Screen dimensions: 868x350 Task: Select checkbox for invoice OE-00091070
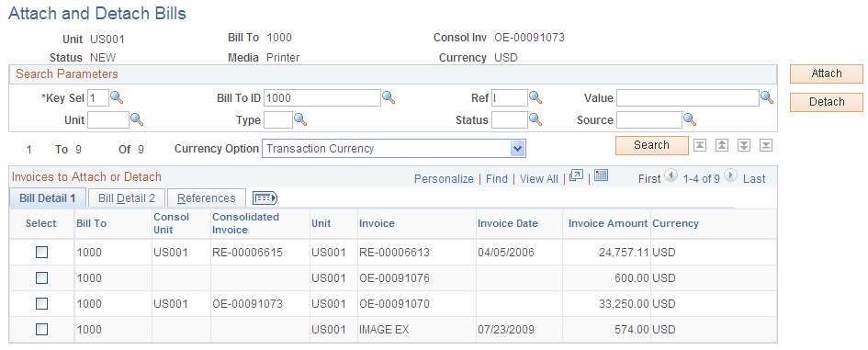tap(41, 303)
